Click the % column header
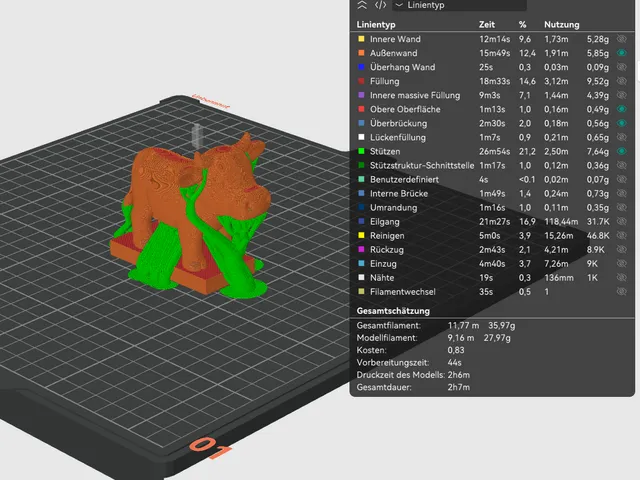This screenshot has width=640, height=480. pos(522,24)
